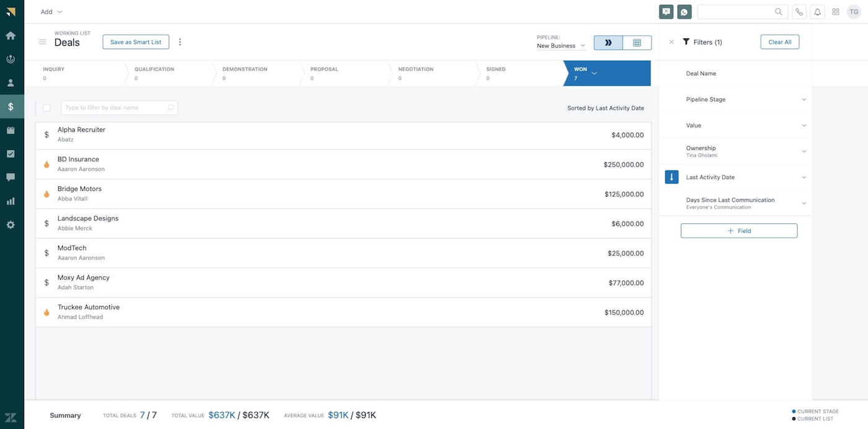Expand the Ownership filter
868x429 pixels.
[804, 151]
